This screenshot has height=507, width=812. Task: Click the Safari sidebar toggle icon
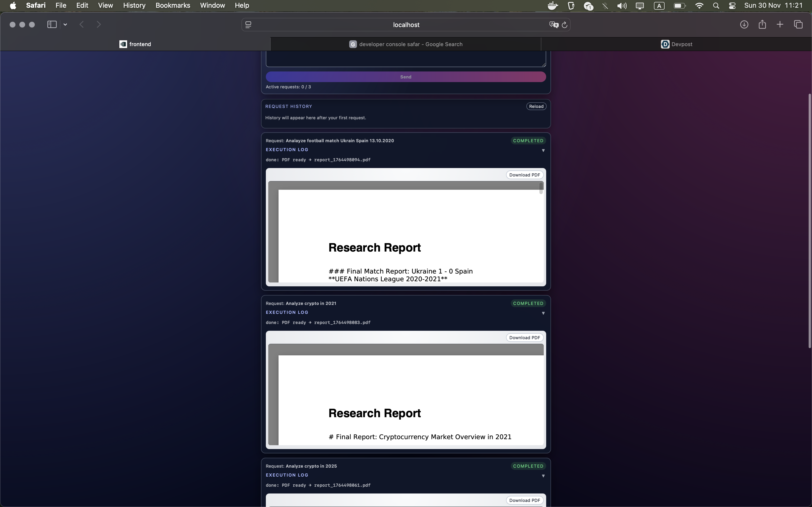pyautogui.click(x=52, y=24)
